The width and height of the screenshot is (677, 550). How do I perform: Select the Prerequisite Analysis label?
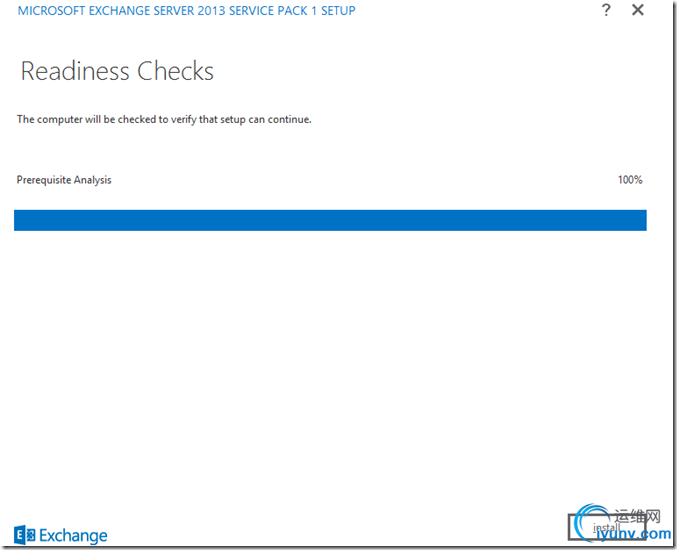[x=64, y=180]
